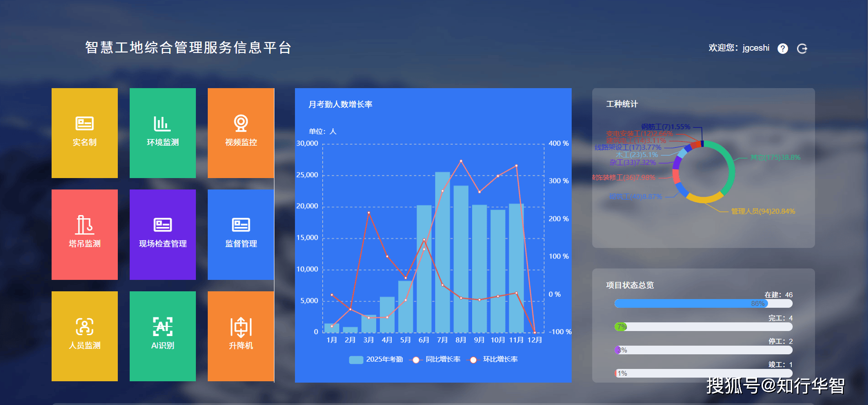Open the 现场检查管理 icon tile
Viewport: 868px width, 405px height.
163,225
